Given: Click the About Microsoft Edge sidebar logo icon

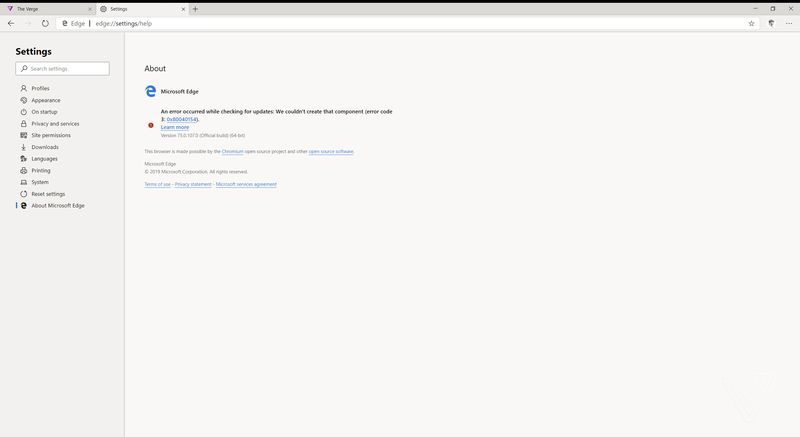Looking at the screenshot, I should click(x=23, y=205).
